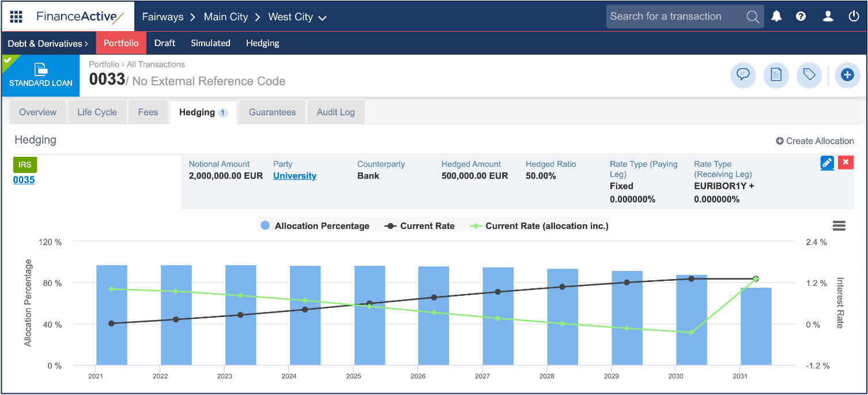Open the user profile icon
The height and width of the screenshot is (395, 868).
[828, 16]
